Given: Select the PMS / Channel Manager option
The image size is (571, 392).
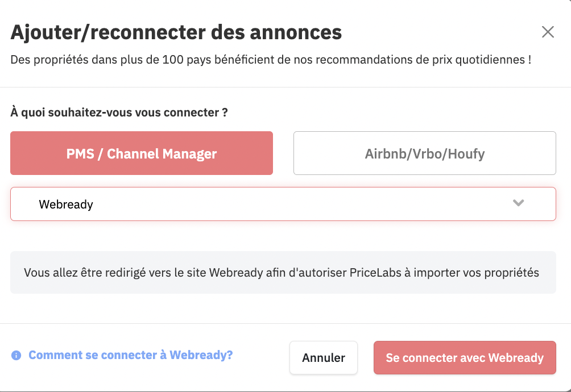Looking at the screenshot, I should (141, 153).
